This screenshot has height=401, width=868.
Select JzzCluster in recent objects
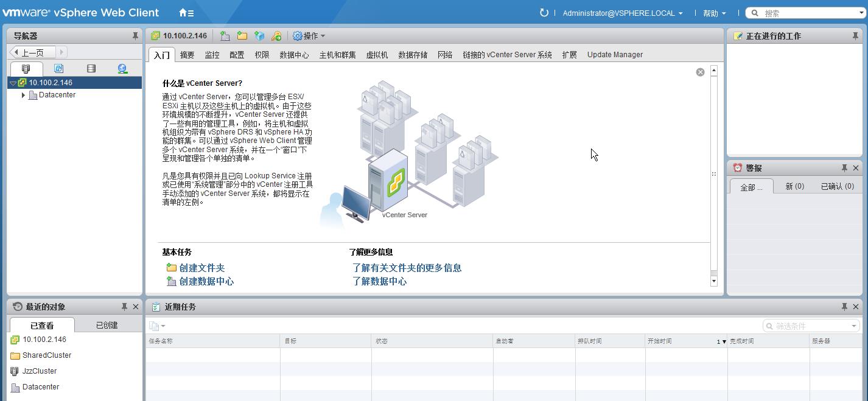point(40,371)
